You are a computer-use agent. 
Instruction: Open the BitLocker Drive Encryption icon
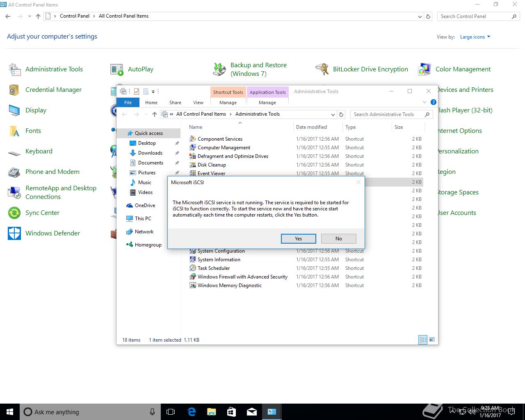pyautogui.click(x=322, y=69)
